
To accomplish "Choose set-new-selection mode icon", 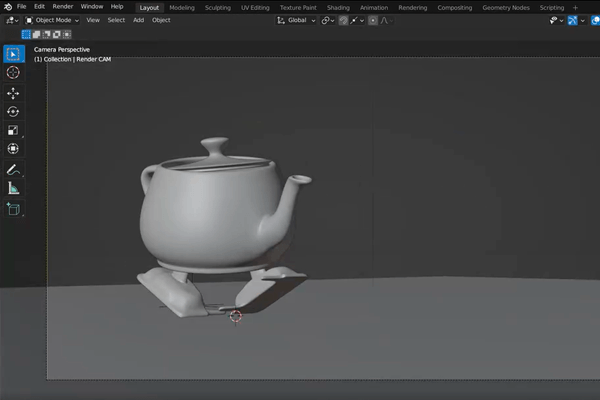I will point(26,34).
